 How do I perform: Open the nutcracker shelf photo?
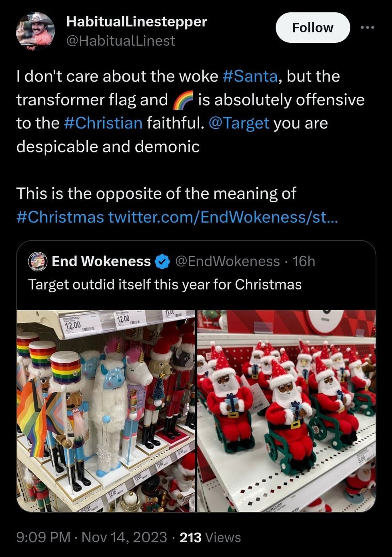pyautogui.click(x=106, y=411)
